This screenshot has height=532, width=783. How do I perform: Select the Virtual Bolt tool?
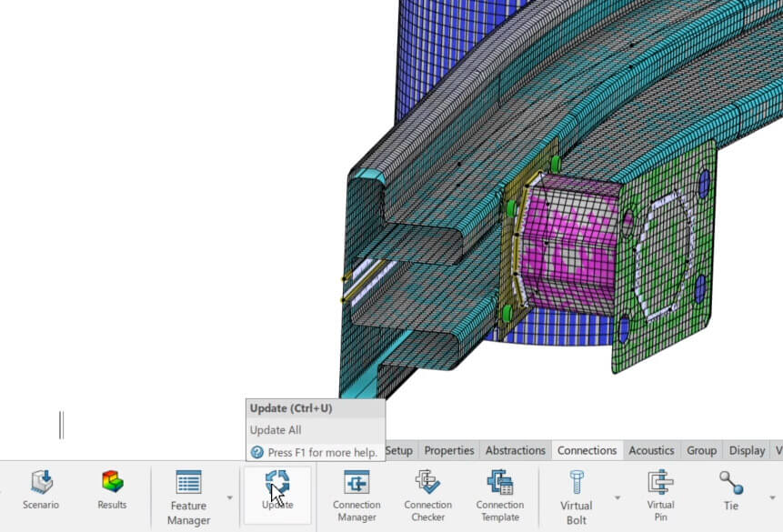(x=577, y=497)
